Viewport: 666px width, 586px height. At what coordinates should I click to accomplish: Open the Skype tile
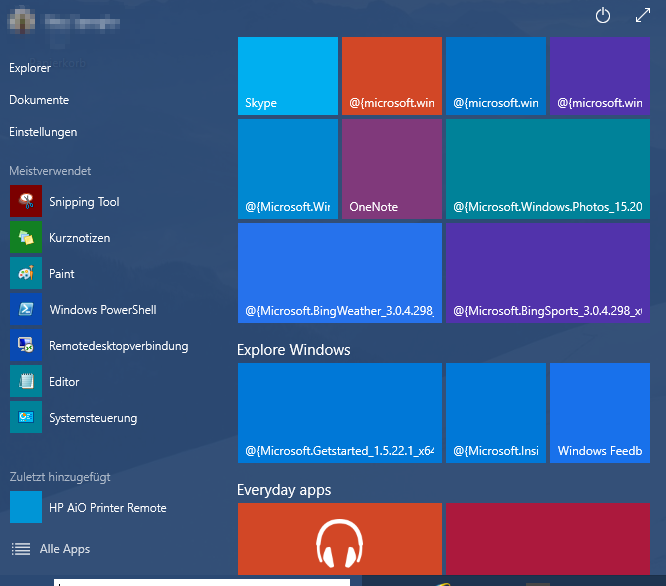click(288, 76)
